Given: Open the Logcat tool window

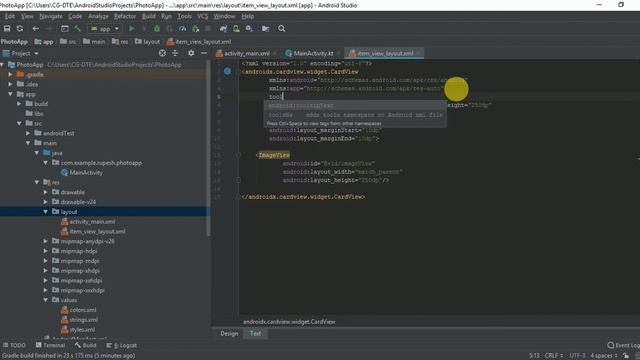Looking at the screenshot, I should [x=122, y=345].
